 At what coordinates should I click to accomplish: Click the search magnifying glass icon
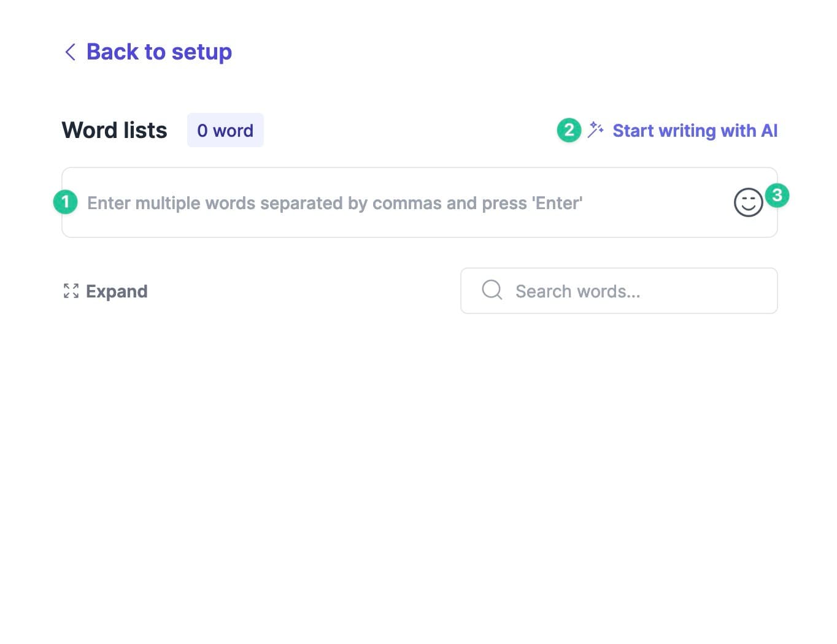[x=492, y=290]
